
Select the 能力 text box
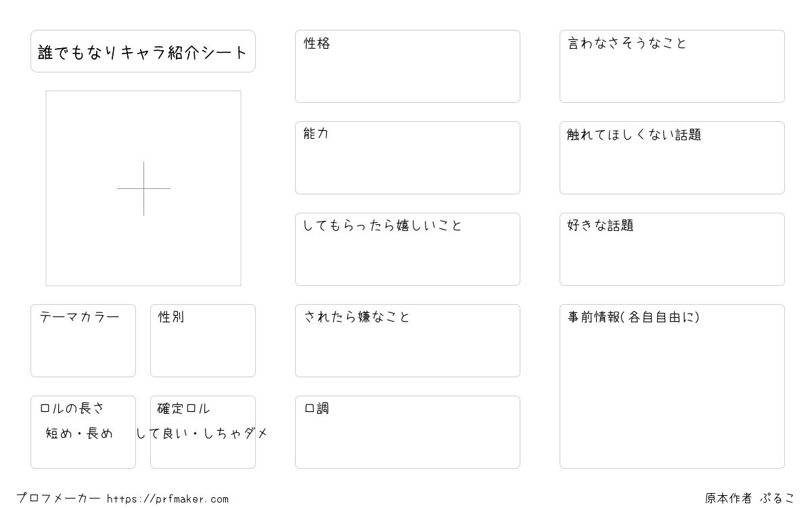[407, 158]
